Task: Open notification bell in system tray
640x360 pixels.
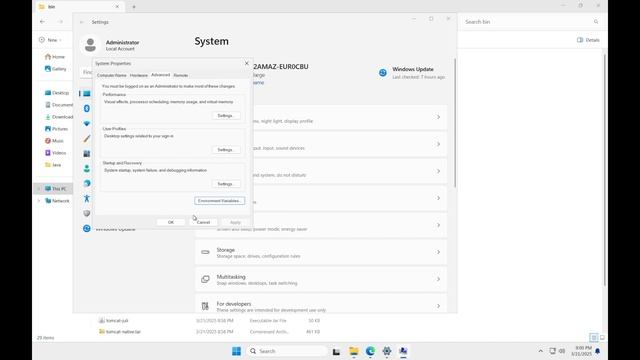Action: (598, 351)
